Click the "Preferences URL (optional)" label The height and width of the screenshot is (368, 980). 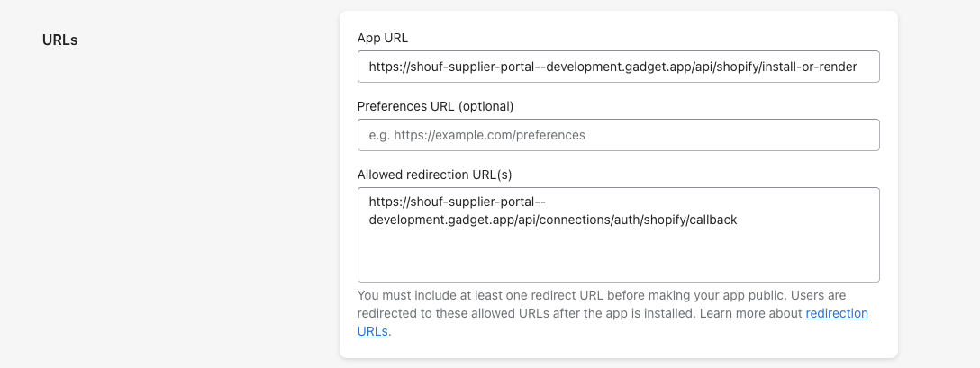[x=435, y=106]
